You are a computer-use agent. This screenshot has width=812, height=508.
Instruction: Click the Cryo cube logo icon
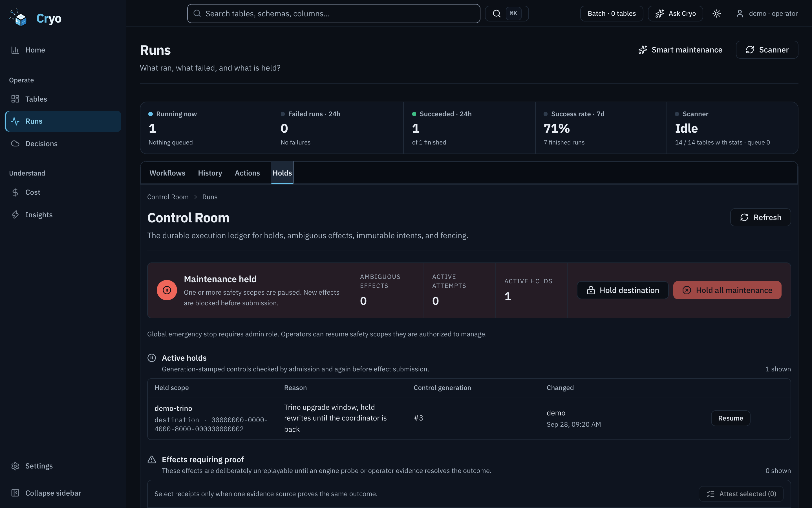(x=18, y=18)
